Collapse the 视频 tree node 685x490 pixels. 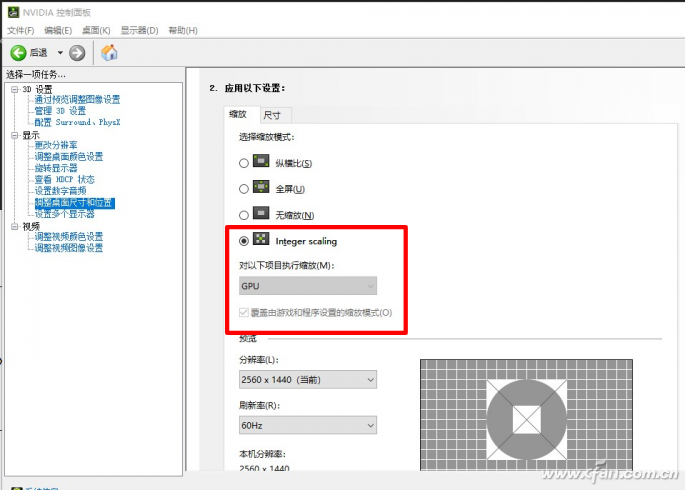15,227
